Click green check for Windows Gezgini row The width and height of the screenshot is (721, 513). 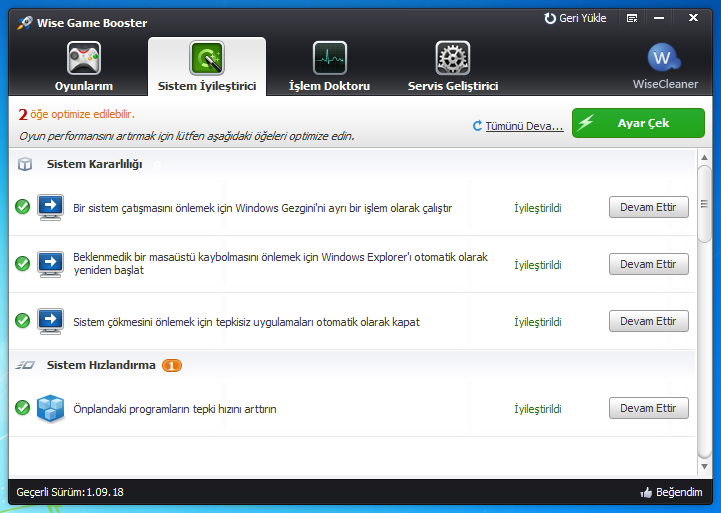23,207
